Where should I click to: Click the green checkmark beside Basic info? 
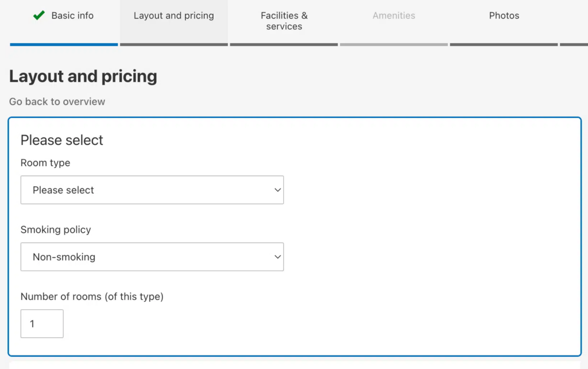[38, 16]
